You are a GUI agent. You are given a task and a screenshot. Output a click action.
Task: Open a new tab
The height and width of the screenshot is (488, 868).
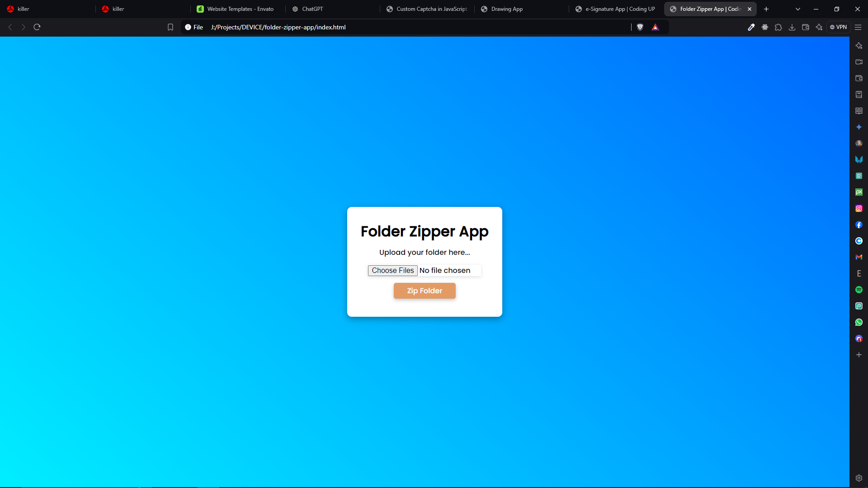tap(766, 9)
